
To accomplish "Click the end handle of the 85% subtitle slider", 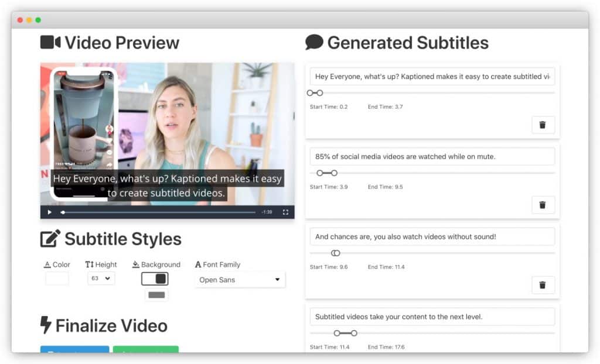I will (335, 173).
